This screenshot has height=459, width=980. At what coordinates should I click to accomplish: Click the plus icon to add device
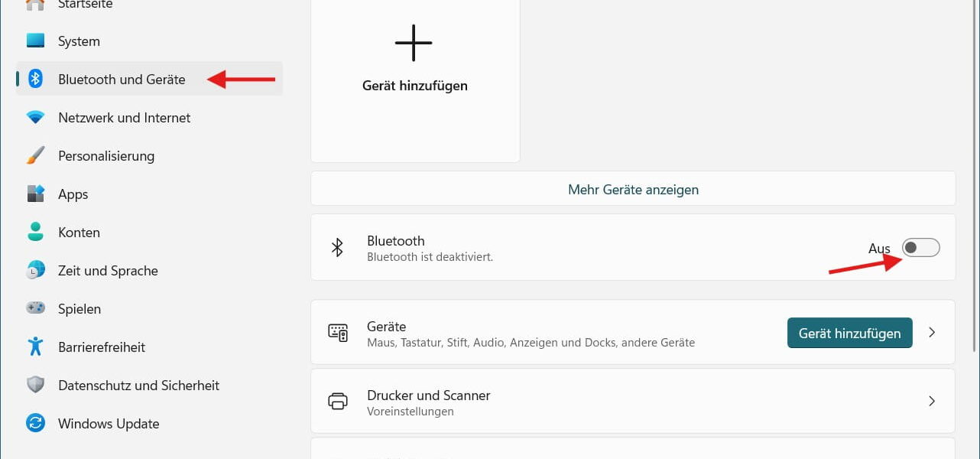pos(414,43)
